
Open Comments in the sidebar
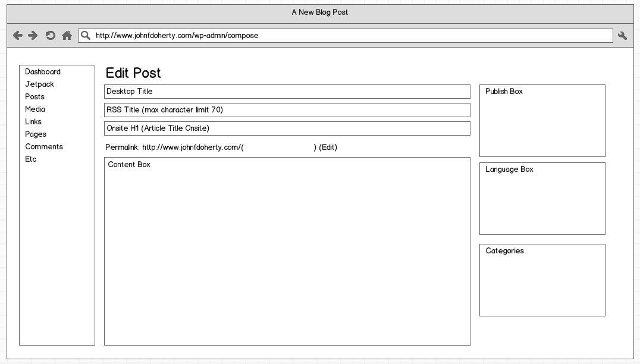[x=44, y=146]
